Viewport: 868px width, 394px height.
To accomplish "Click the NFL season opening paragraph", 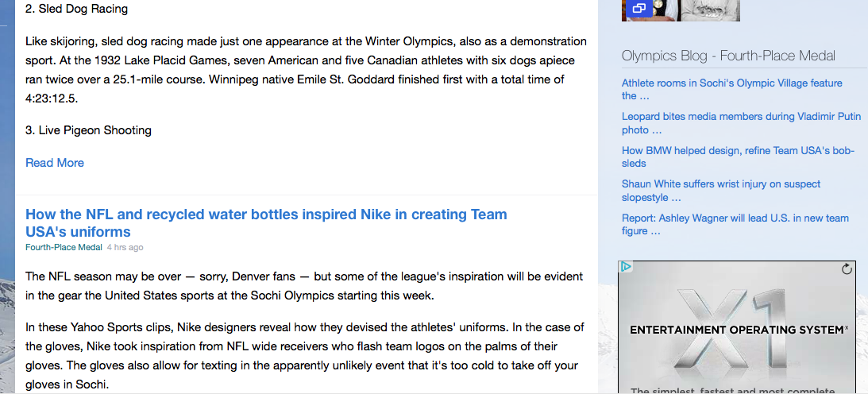I will [304, 285].
